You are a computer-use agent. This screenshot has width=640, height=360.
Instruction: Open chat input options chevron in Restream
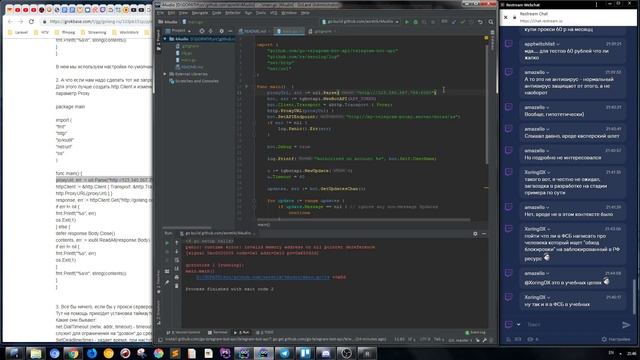[x=518, y=325]
